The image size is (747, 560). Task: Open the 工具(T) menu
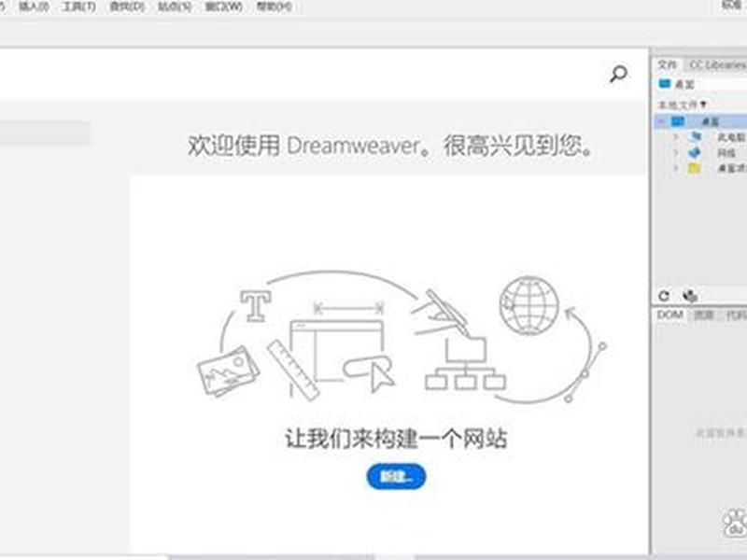79,7
